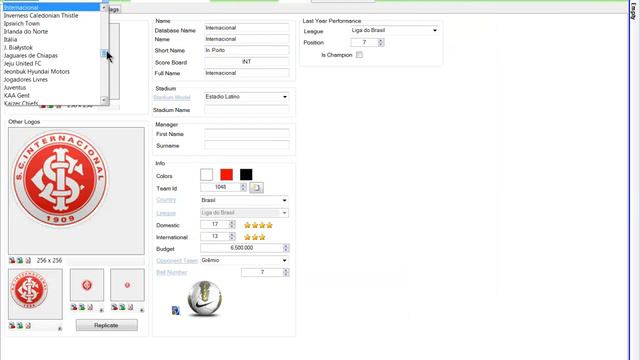Click the green export icon under the small crest thumbnail
This screenshot has height=360, width=640.
[x=82, y=307]
